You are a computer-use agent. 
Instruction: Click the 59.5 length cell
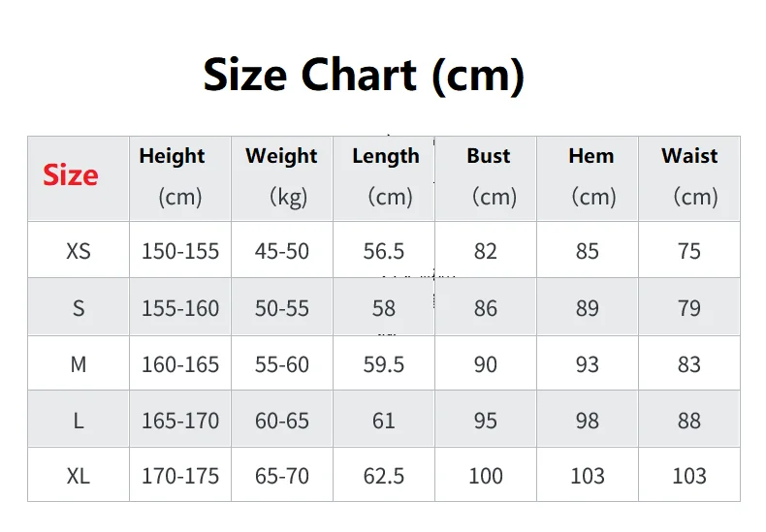(x=384, y=363)
